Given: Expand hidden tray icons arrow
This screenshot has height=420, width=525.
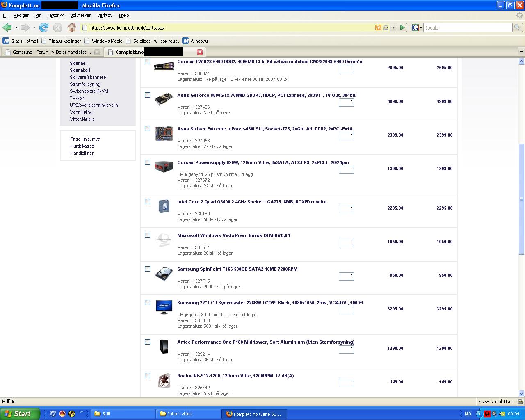Looking at the screenshot, I should click(x=479, y=414).
